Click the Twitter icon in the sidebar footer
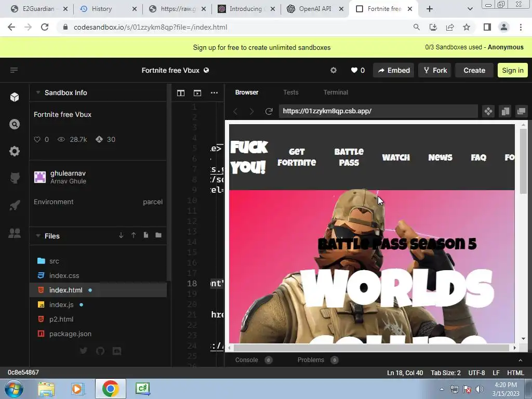This screenshot has width=532, height=399. [x=84, y=351]
